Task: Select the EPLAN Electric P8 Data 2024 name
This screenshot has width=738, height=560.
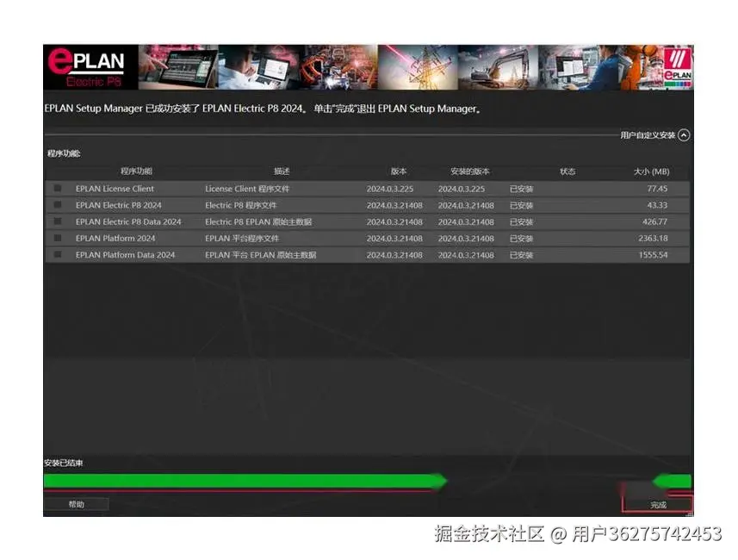Action: point(128,221)
